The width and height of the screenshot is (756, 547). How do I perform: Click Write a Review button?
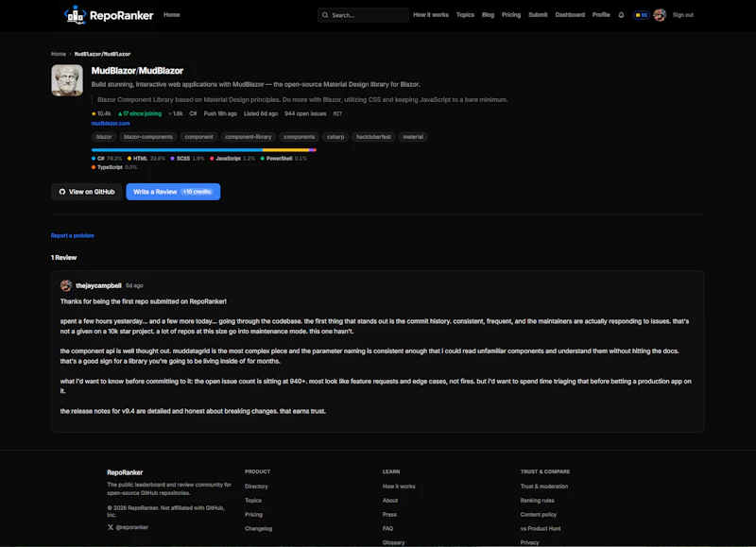[173, 192]
